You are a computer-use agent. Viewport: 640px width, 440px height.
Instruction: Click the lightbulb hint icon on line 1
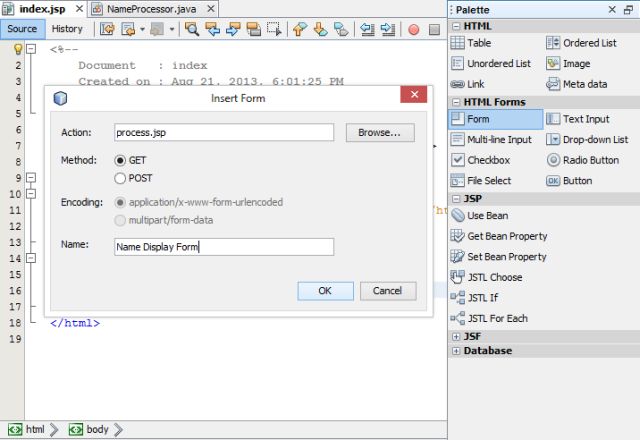18,49
